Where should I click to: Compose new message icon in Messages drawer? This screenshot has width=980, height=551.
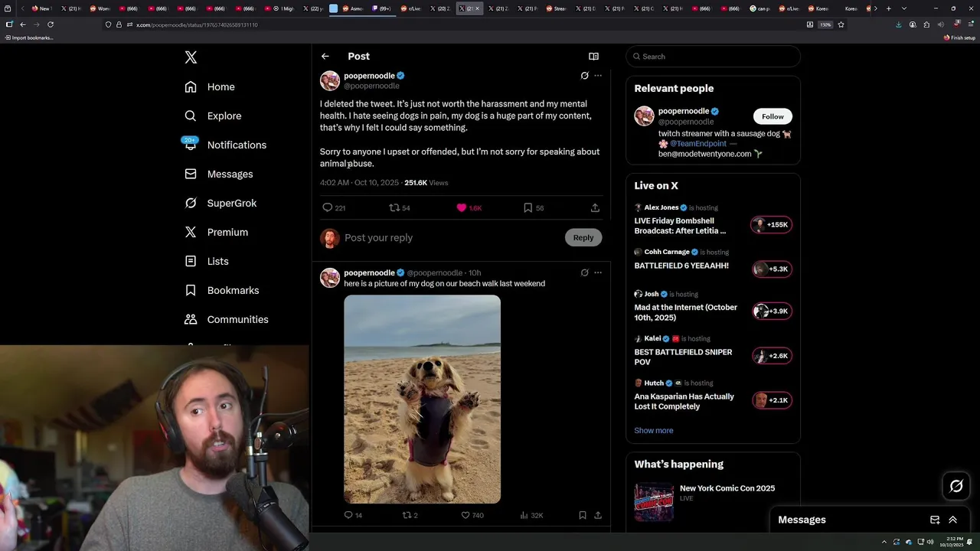pyautogui.click(x=935, y=520)
